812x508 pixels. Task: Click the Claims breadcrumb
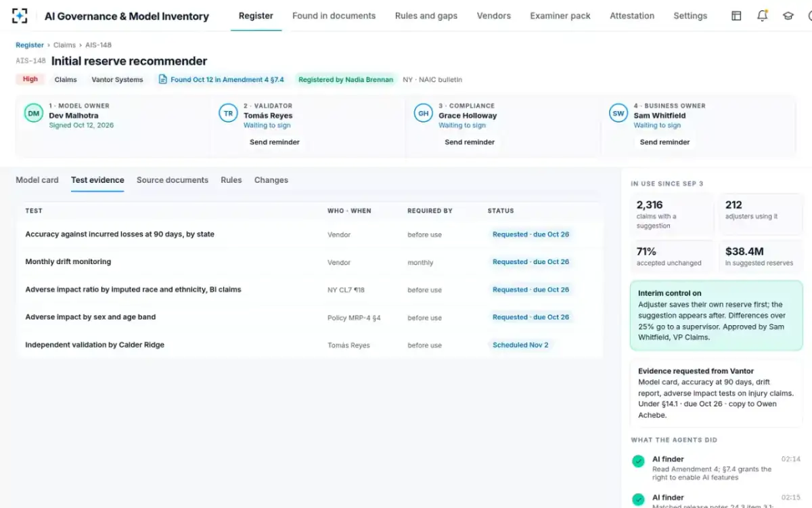(64, 45)
